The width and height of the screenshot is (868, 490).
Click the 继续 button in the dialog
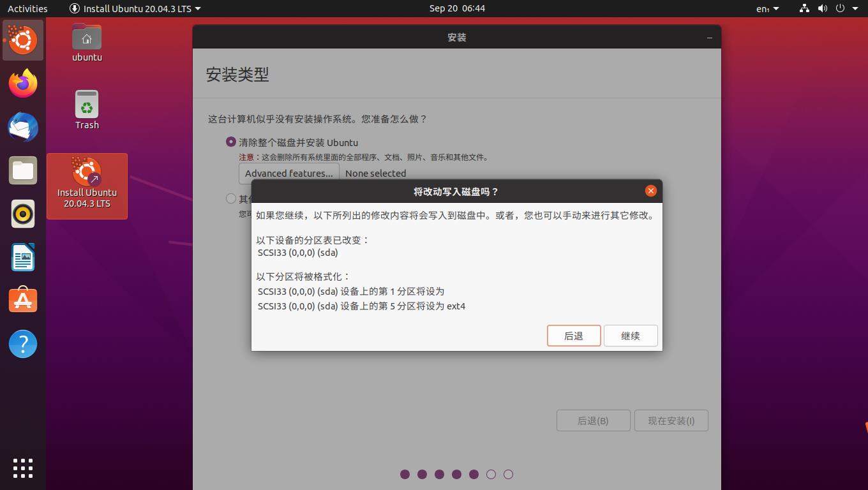(x=630, y=336)
